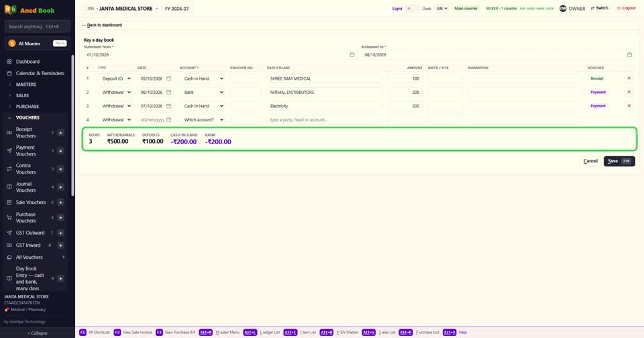The height and width of the screenshot is (338, 644).
Task: Delete NIRMAL DISTRIBUTORS row
Action: [x=629, y=92]
